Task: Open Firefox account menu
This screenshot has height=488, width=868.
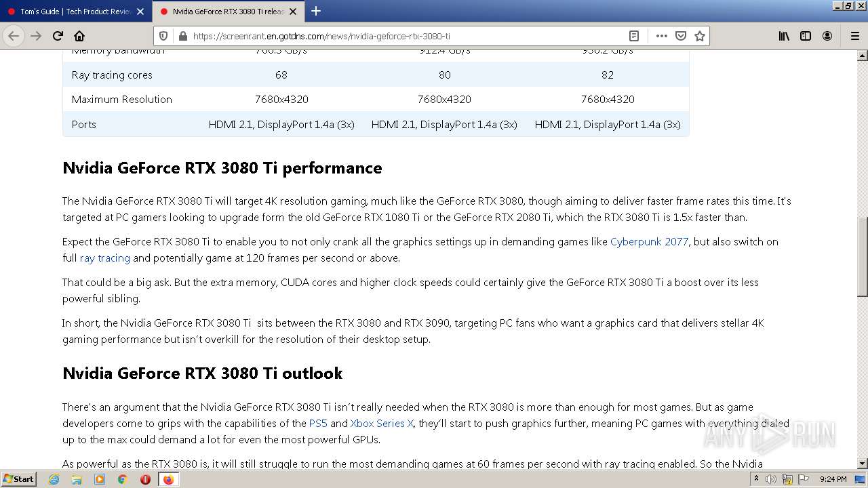Action: coord(827,36)
